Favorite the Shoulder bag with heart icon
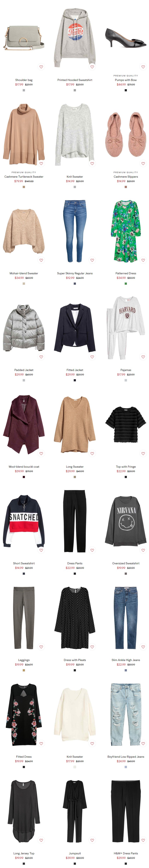 [x=41, y=67]
